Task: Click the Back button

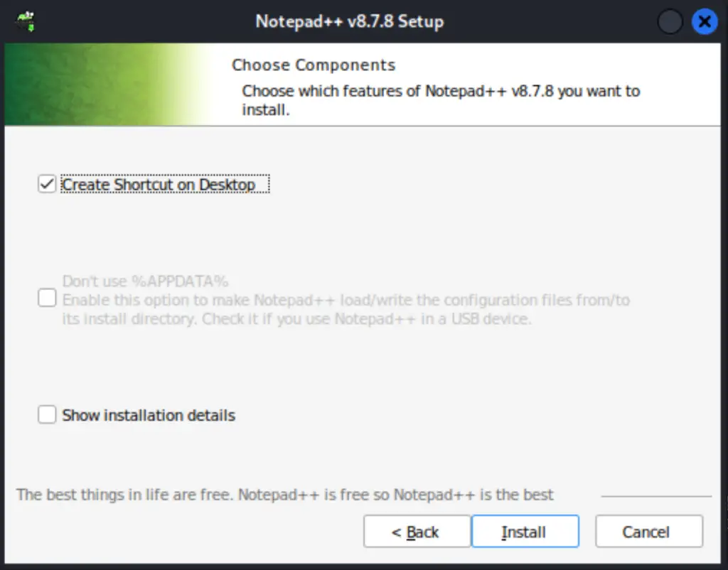Action: pos(417,531)
